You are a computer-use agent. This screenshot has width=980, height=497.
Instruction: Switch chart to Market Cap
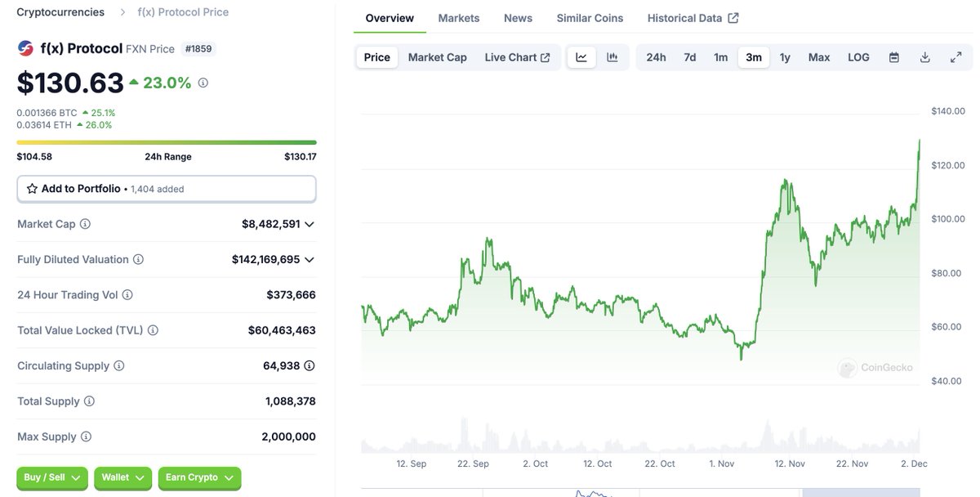[x=438, y=57]
